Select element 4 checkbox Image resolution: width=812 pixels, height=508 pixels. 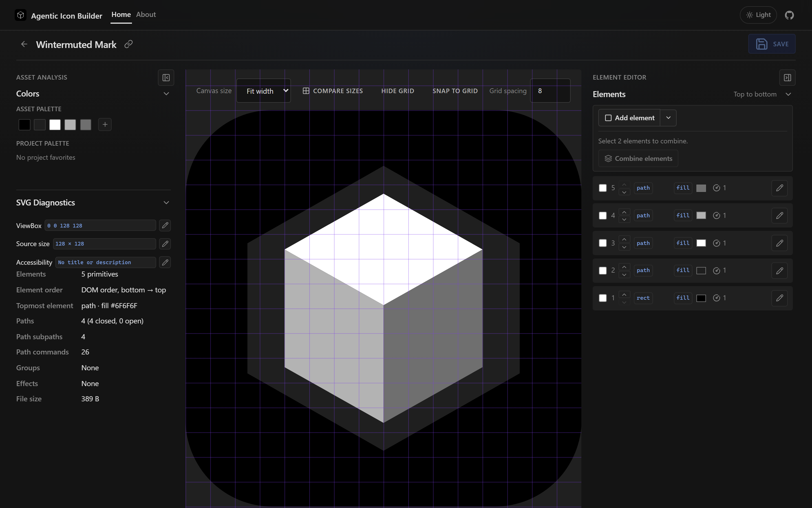pos(603,215)
